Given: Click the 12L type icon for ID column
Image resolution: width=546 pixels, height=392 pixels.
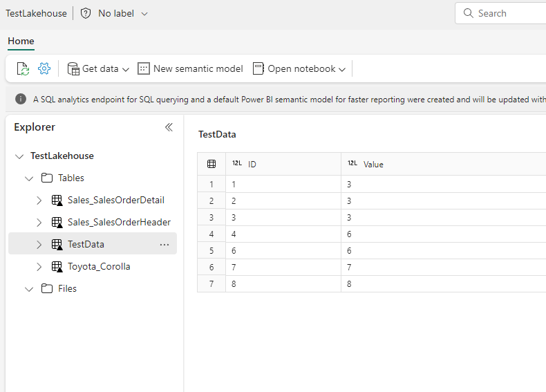Looking at the screenshot, I should point(237,163).
